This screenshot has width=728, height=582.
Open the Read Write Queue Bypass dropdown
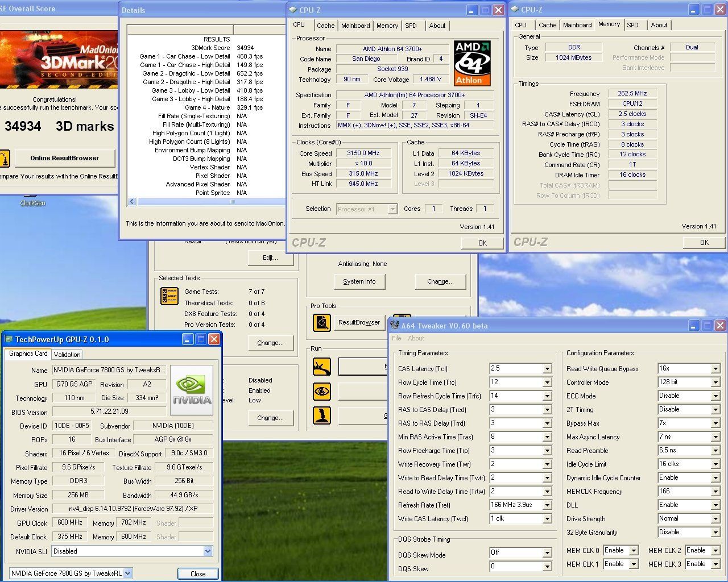[715, 369]
